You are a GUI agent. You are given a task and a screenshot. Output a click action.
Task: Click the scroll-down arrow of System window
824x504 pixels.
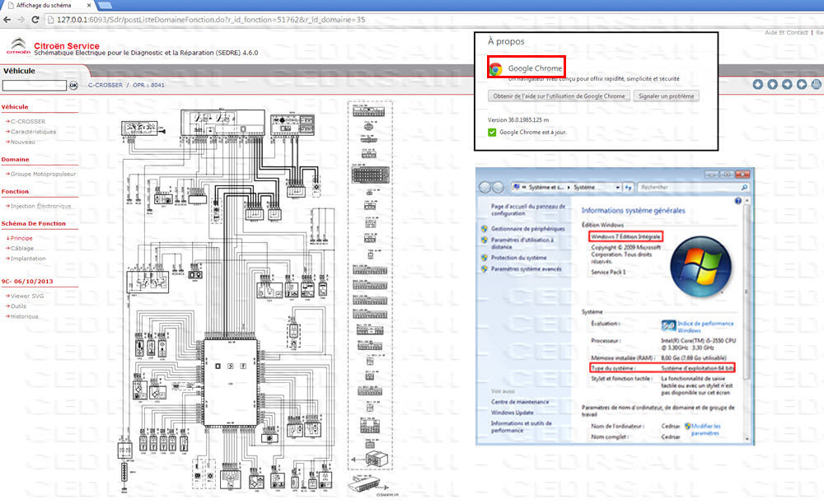pos(747,438)
